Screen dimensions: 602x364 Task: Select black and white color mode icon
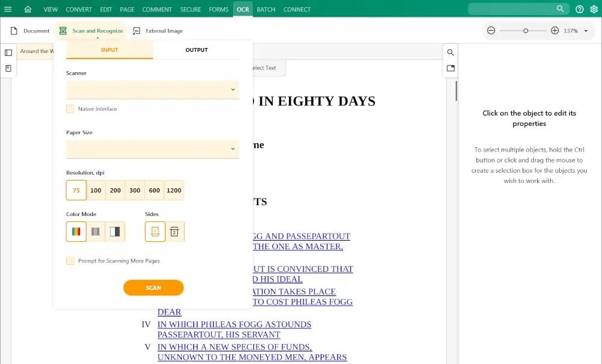(115, 232)
